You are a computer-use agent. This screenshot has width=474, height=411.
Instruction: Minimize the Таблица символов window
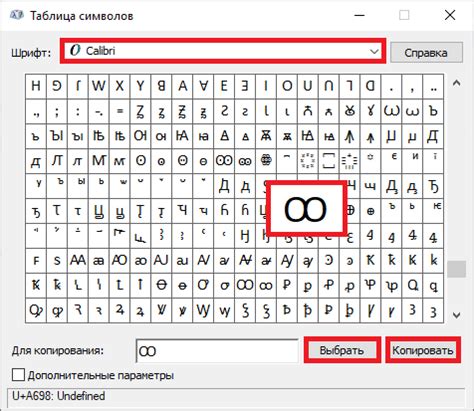pos(359,15)
